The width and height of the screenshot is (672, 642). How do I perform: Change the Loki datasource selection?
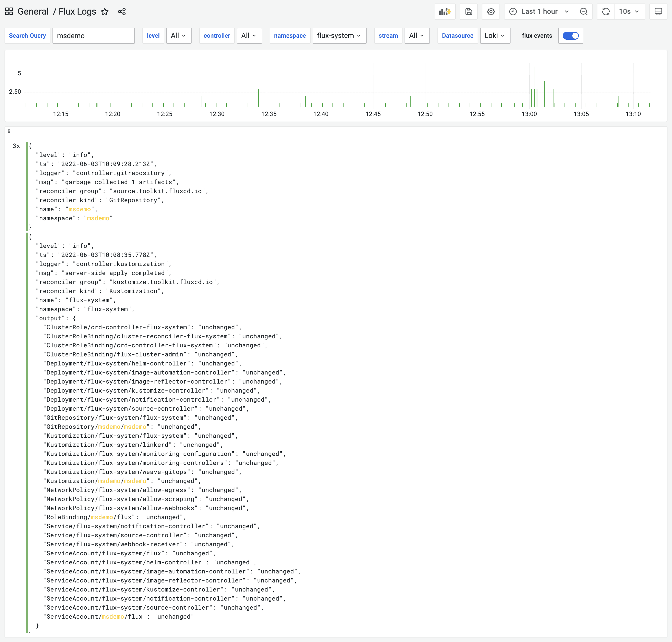[x=495, y=36]
